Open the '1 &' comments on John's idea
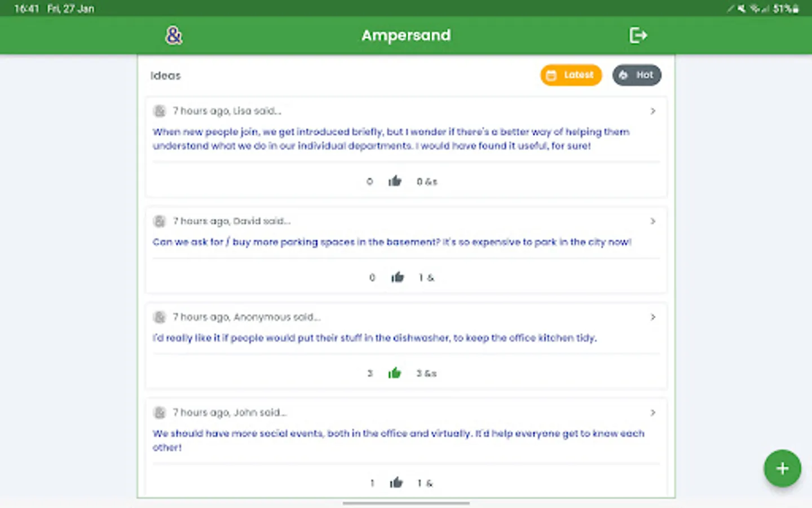The width and height of the screenshot is (812, 508). pyautogui.click(x=425, y=483)
